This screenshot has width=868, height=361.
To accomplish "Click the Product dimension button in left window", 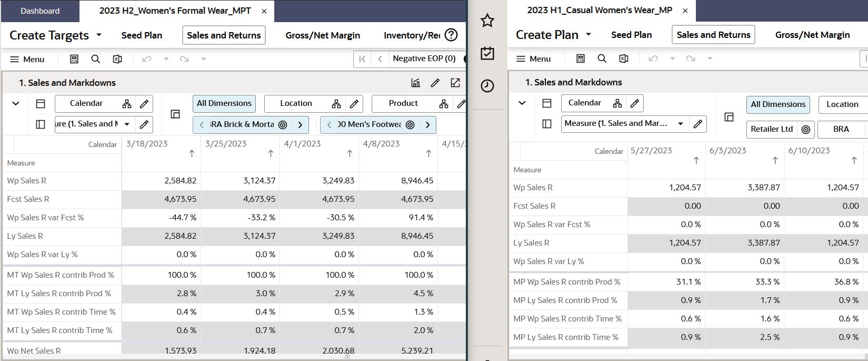I will coord(403,104).
